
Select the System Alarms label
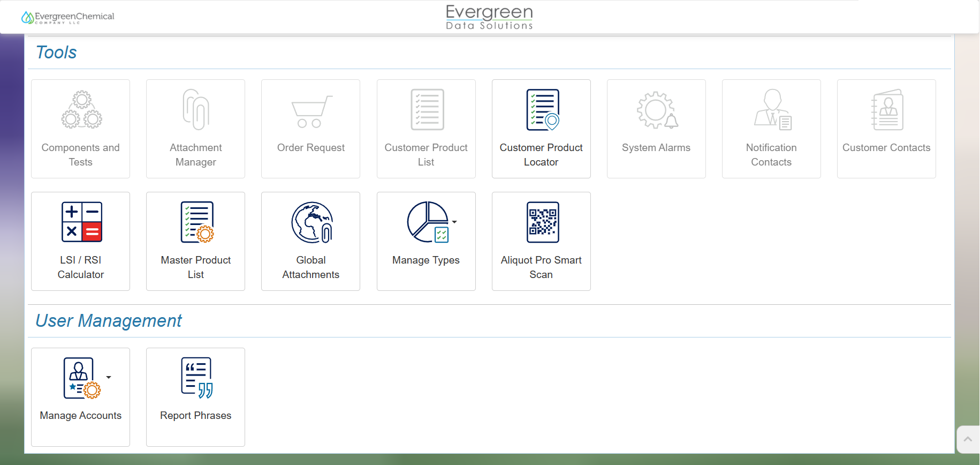tap(656, 147)
